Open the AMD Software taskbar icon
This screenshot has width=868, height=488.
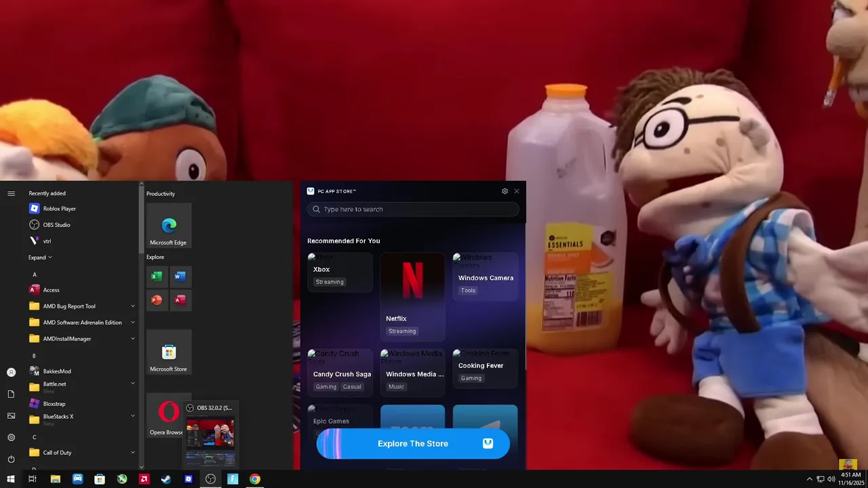coord(144,479)
